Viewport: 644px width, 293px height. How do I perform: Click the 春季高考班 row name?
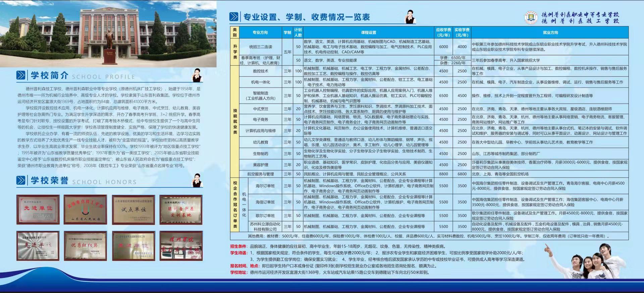261,60
